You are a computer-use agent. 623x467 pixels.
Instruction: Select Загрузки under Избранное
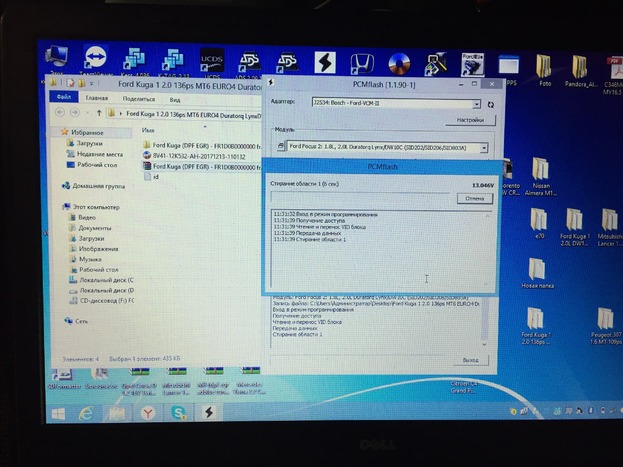tap(90, 143)
